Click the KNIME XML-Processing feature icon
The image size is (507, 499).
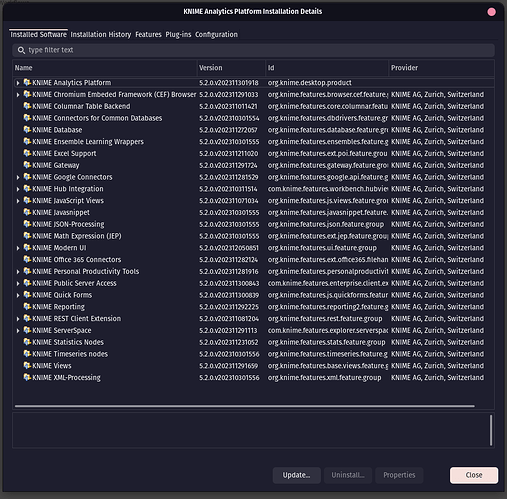click(27, 377)
